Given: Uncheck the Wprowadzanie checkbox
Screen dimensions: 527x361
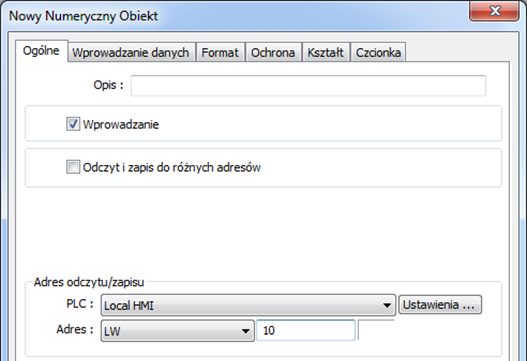Looking at the screenshot, I should pyautogui.click(x=73, y=124).
